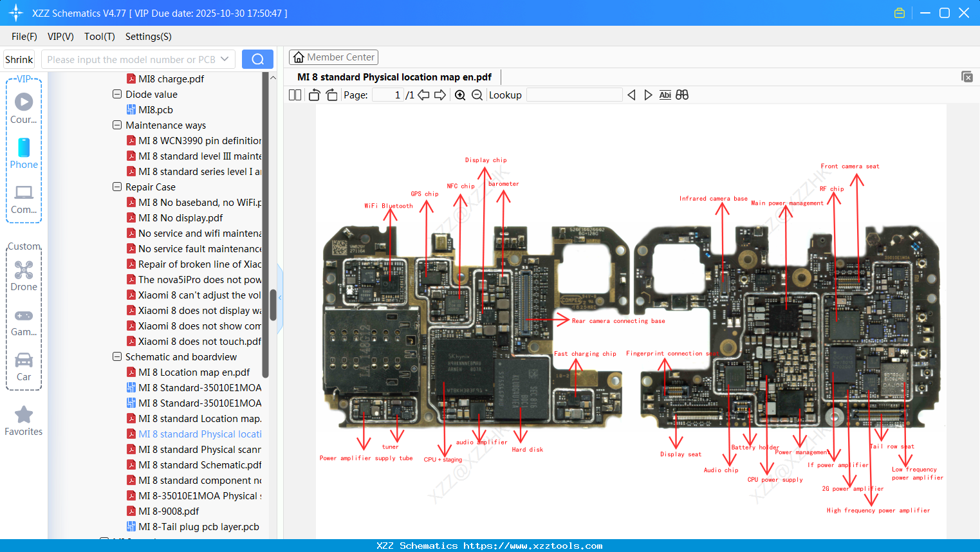This screenshot has height=552, width=980.
Task: Activate the Abi text search option
Action: [x=665, y=95]
